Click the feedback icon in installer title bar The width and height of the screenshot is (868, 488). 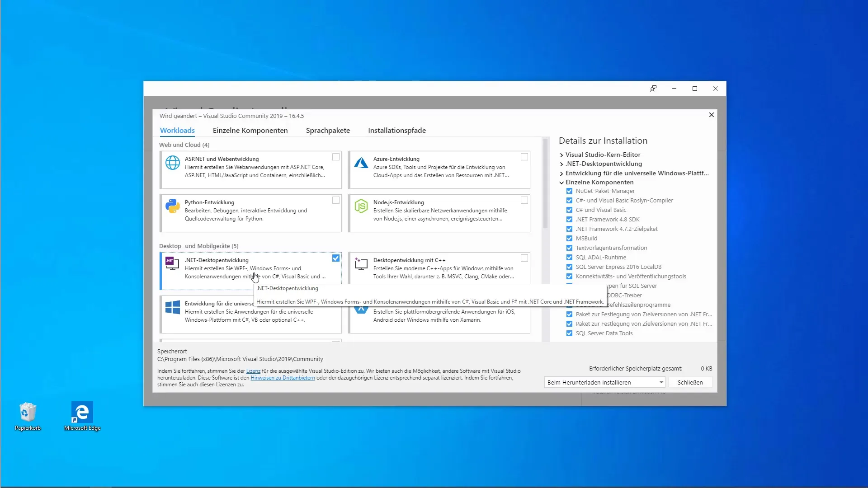click(x=653, y=89)
